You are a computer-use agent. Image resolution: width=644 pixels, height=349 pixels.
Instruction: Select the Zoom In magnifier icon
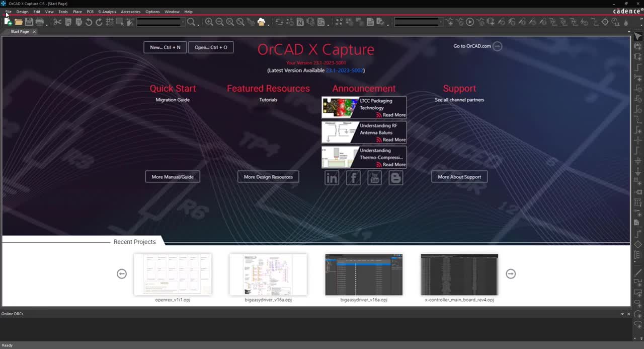point(209,22)
